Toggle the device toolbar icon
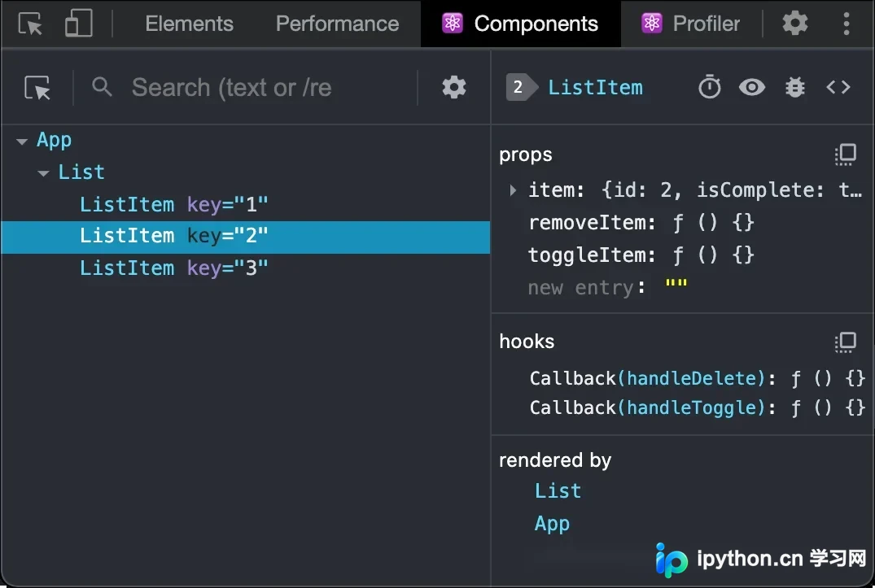The height and width of the screenshot is (588, 875). pyautogui.click(x=79, y=24)
